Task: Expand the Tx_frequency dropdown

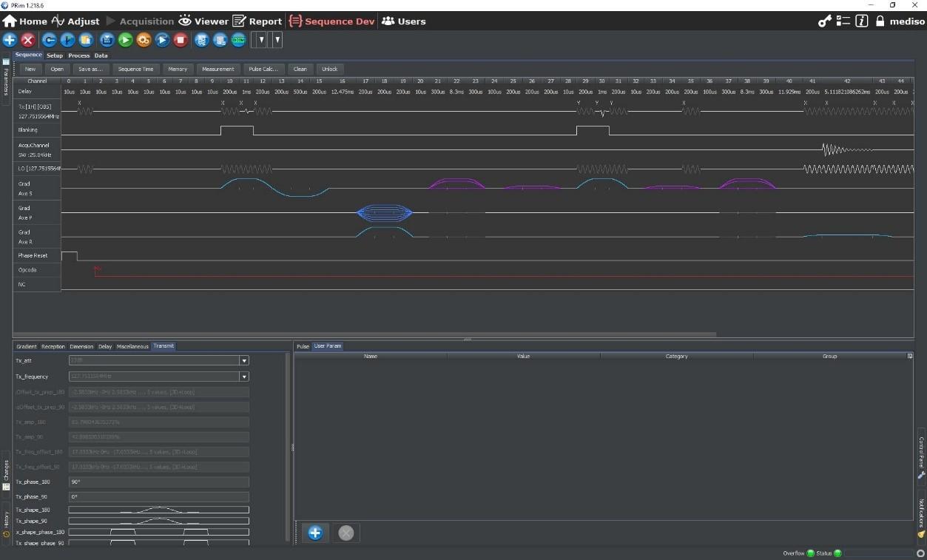Action: tap(244, 377)
